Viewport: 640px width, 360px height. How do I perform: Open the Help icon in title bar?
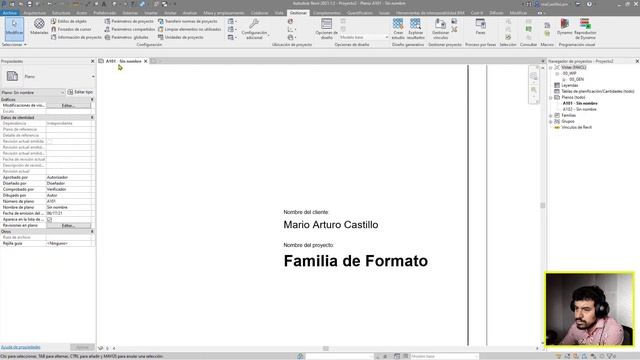589,4
